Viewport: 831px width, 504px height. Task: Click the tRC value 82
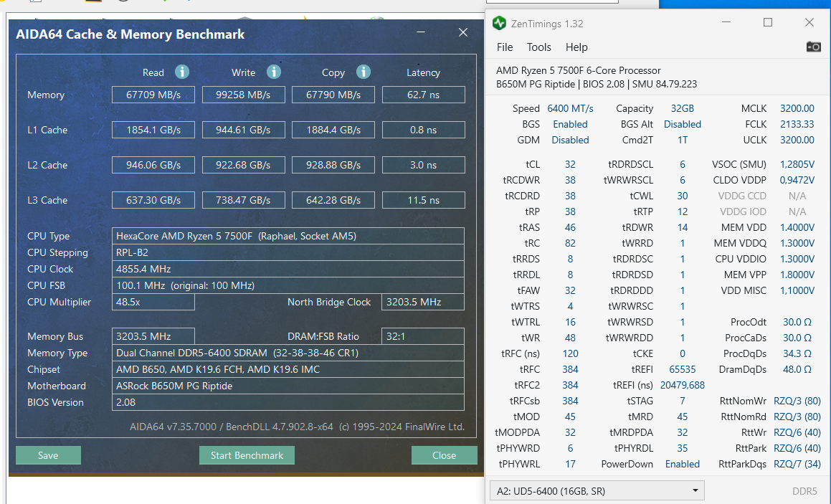pos(570,243)
